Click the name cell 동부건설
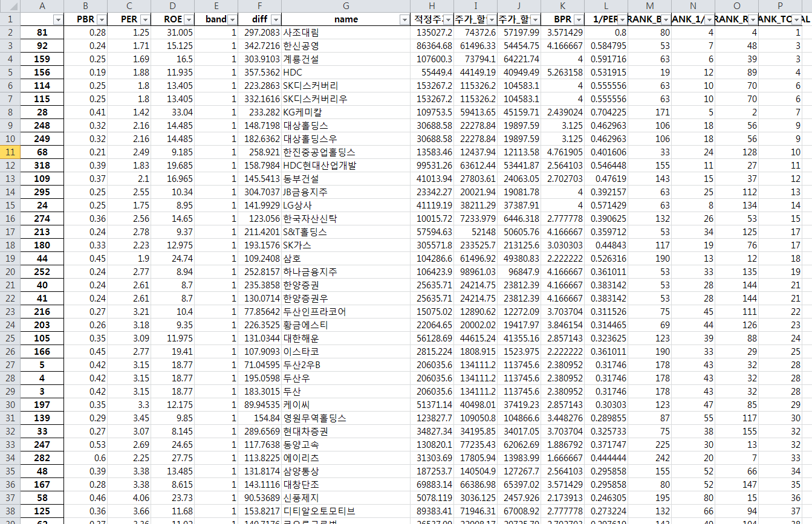812x524 pixels. point(346,179)
